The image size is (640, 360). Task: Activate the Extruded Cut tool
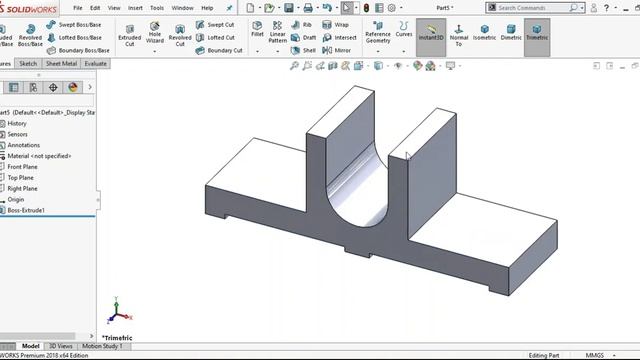click(x=129, y=35)
